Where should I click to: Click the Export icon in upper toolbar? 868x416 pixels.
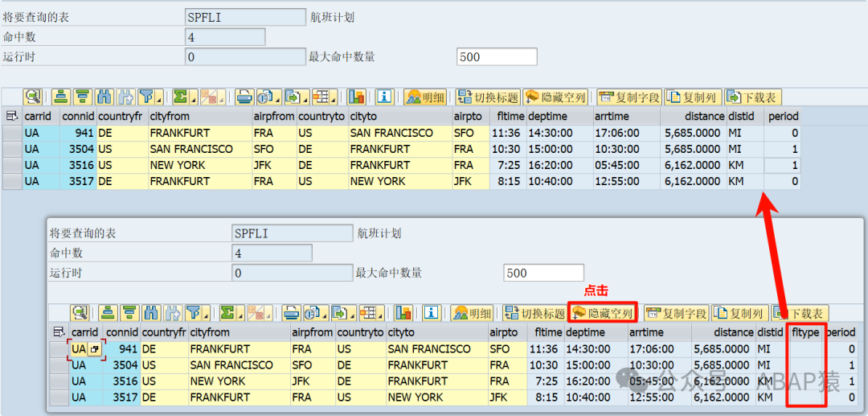click(x=293, y=97)
